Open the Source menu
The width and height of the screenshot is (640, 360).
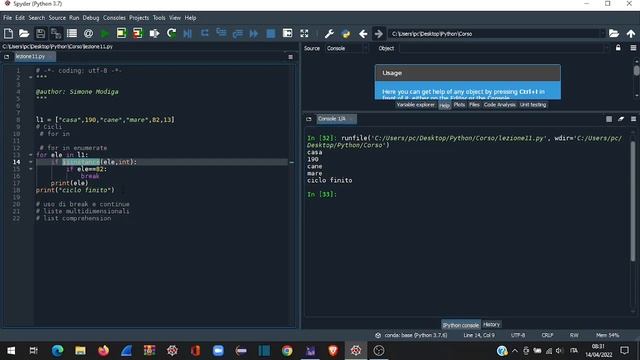[x=57, y=18]
